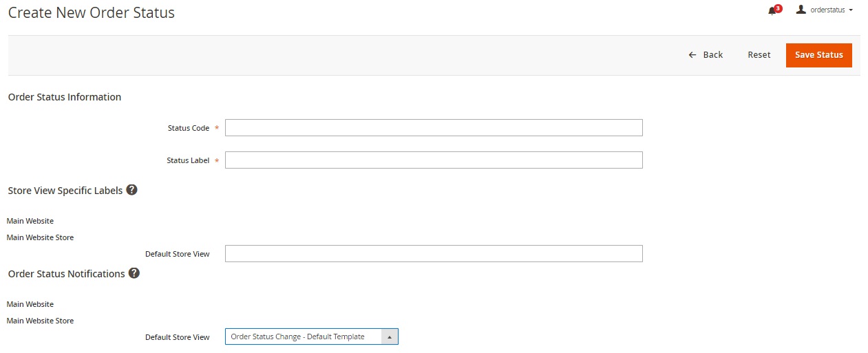Click the Create New Order Status title
The height and width of the screenshot is (353, 868).
tap(92, 12)
